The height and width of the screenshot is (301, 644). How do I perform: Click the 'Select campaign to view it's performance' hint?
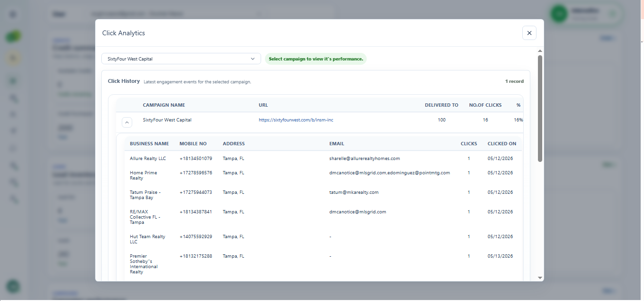(x=316, y=59)
